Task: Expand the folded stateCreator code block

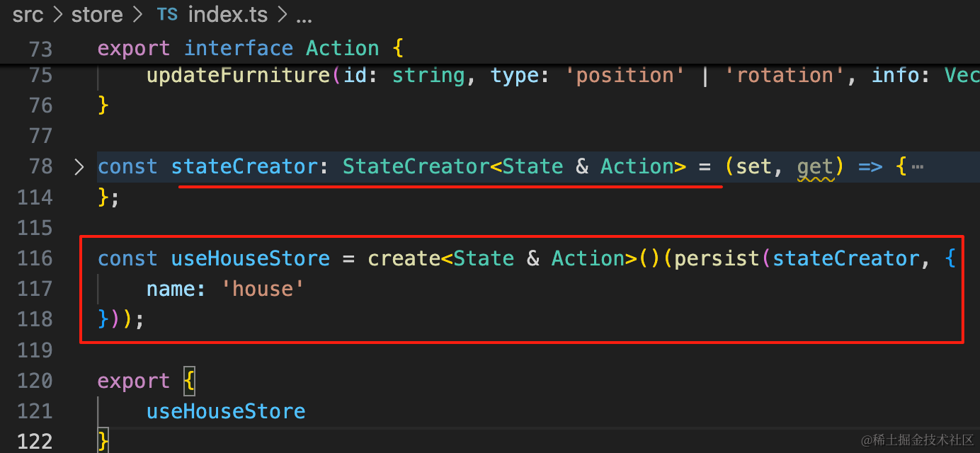Action: pyautogui.click(x=79, y=167)
